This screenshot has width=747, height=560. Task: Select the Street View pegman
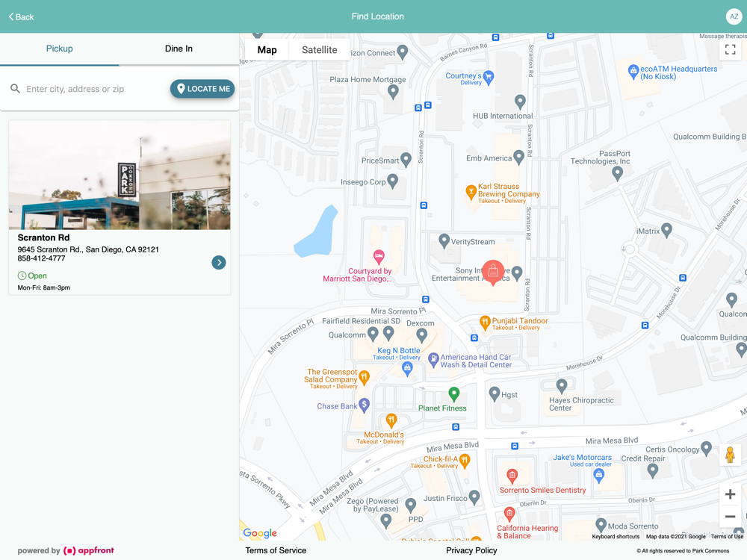point(730,455)
